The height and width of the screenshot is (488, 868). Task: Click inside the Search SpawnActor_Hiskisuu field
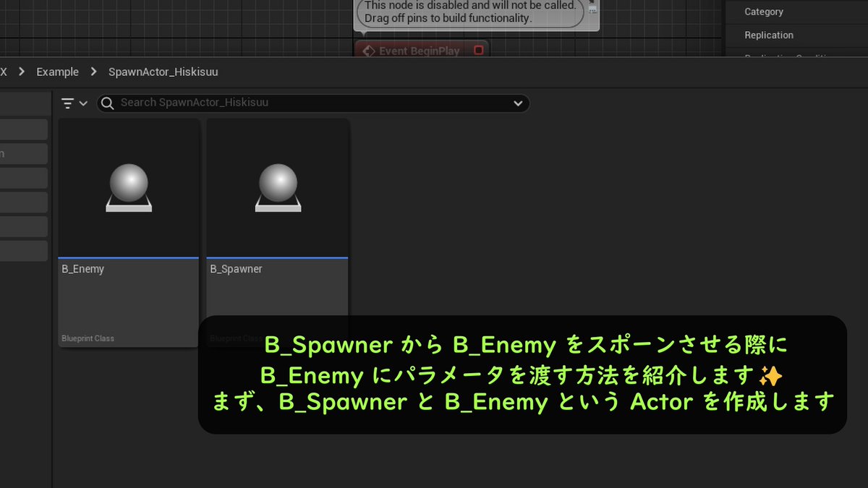pyautogui.click(x=217, y=103)
